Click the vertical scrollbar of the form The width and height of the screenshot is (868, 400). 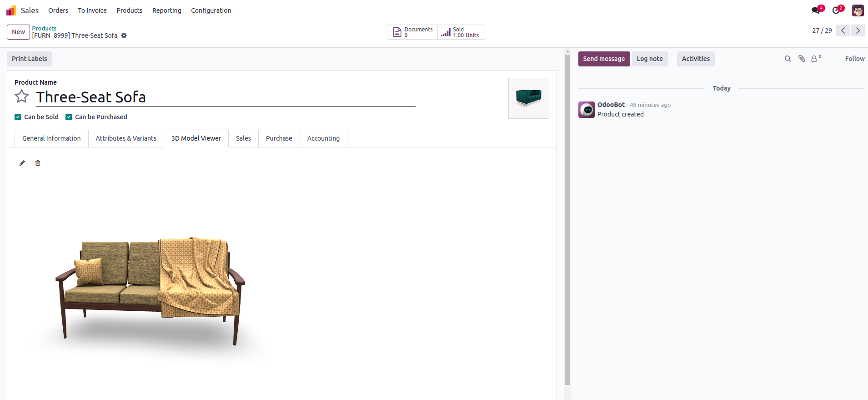click(x=567, y=218)
